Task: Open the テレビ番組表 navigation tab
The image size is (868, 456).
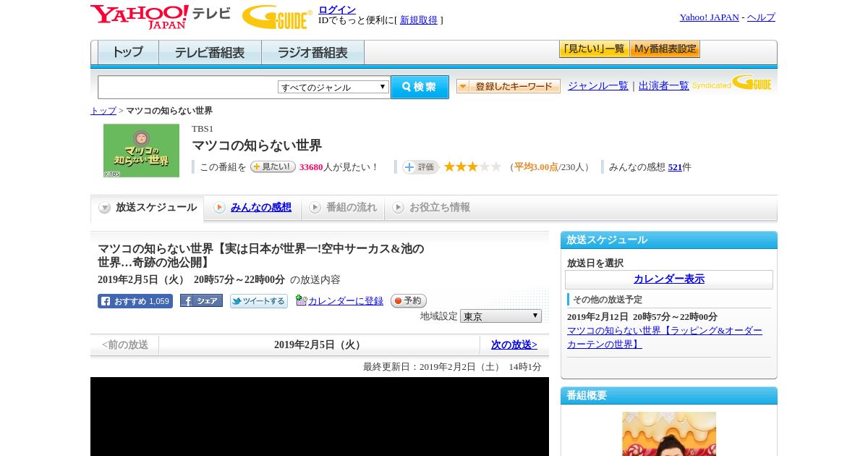Action: point(210,53)
